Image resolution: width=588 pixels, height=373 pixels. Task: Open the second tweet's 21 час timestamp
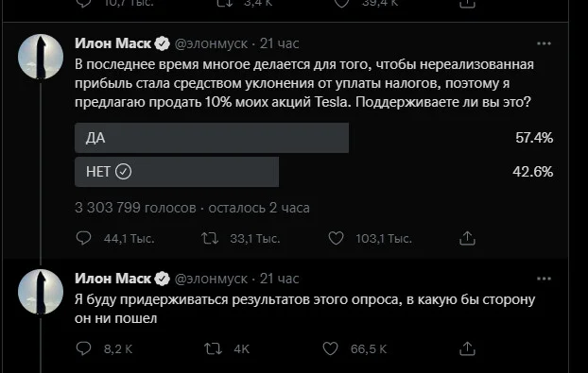(x=280, y=279)
